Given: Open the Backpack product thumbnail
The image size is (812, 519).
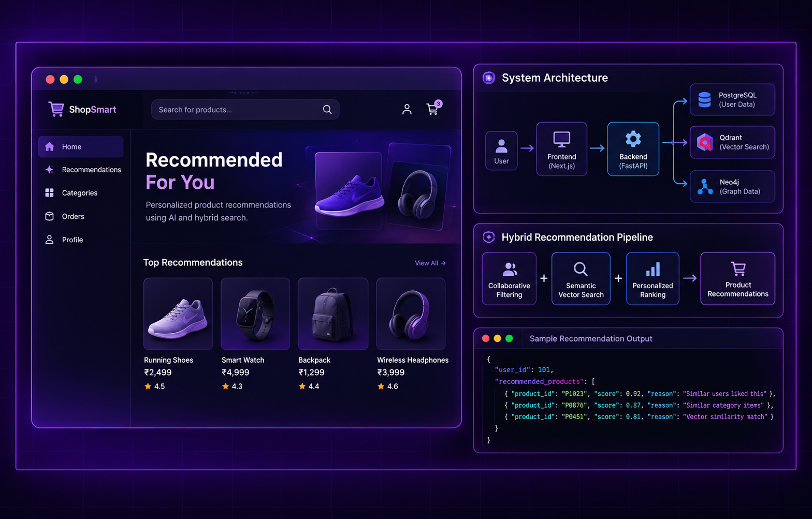Looking at the screenshot, I should (333, 314).
